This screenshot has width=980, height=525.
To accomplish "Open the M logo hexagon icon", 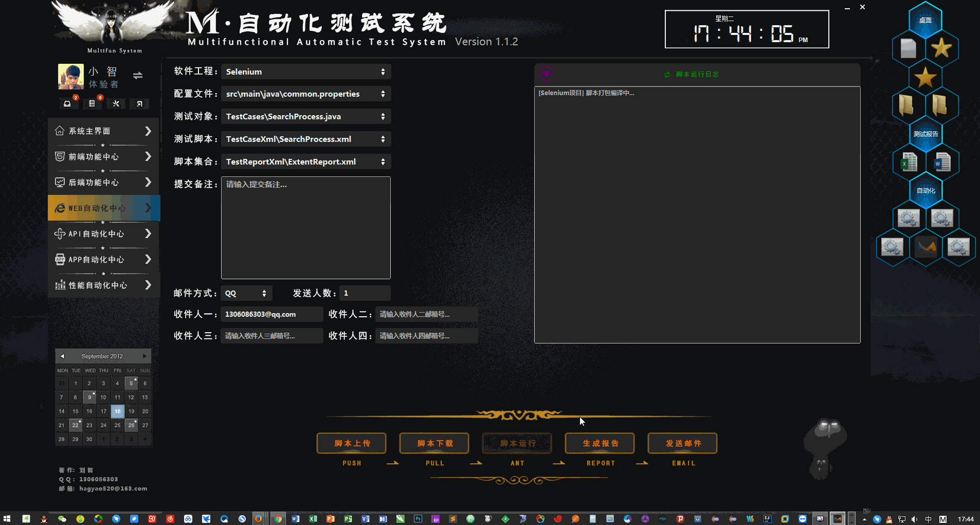I will click(926, 247).
